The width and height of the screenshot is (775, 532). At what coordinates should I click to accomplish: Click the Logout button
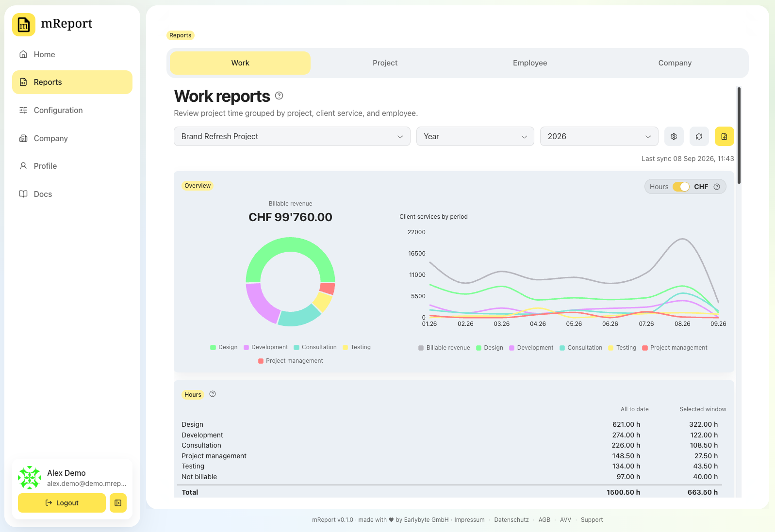click(x=62, y=503)
